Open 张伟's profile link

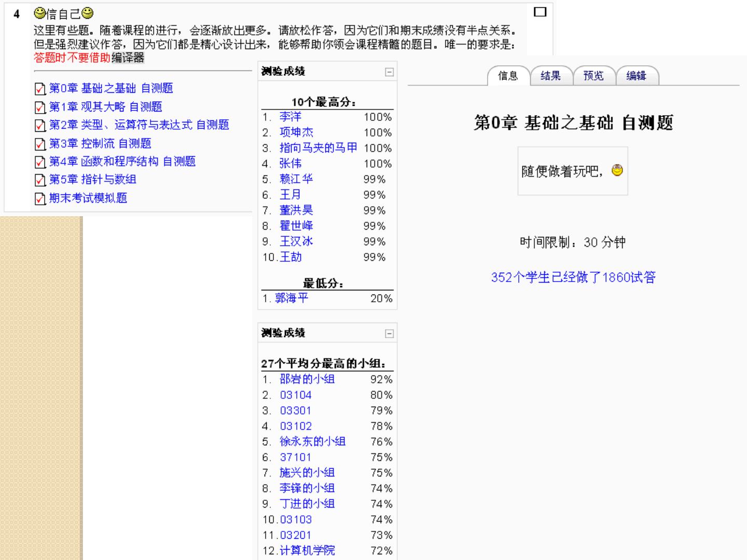[290, 163]
